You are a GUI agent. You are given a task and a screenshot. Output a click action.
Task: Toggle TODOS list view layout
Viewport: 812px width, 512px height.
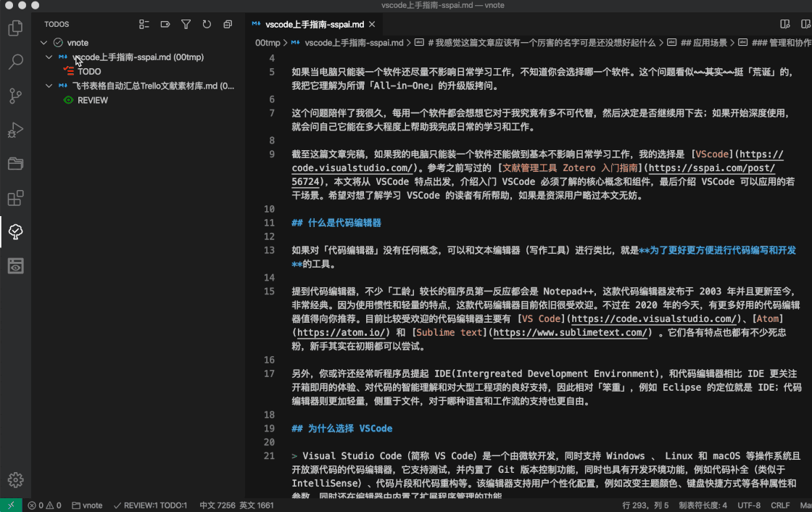144,25
